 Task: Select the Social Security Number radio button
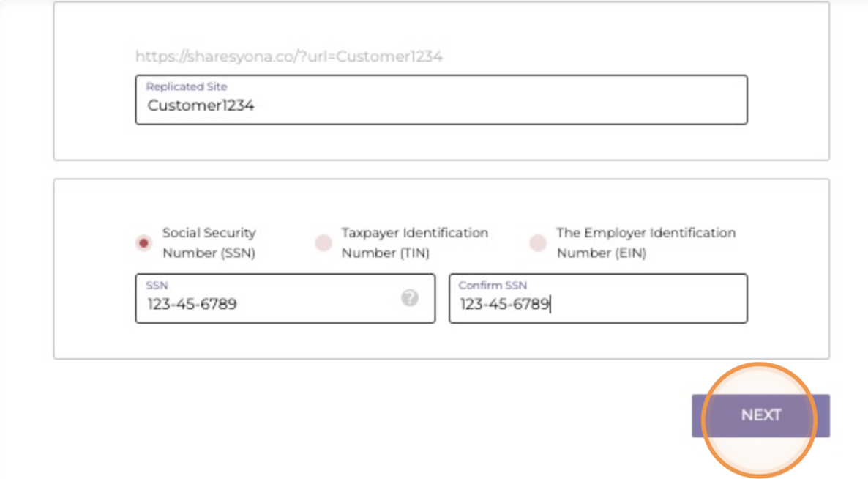[x=144, y=243]
